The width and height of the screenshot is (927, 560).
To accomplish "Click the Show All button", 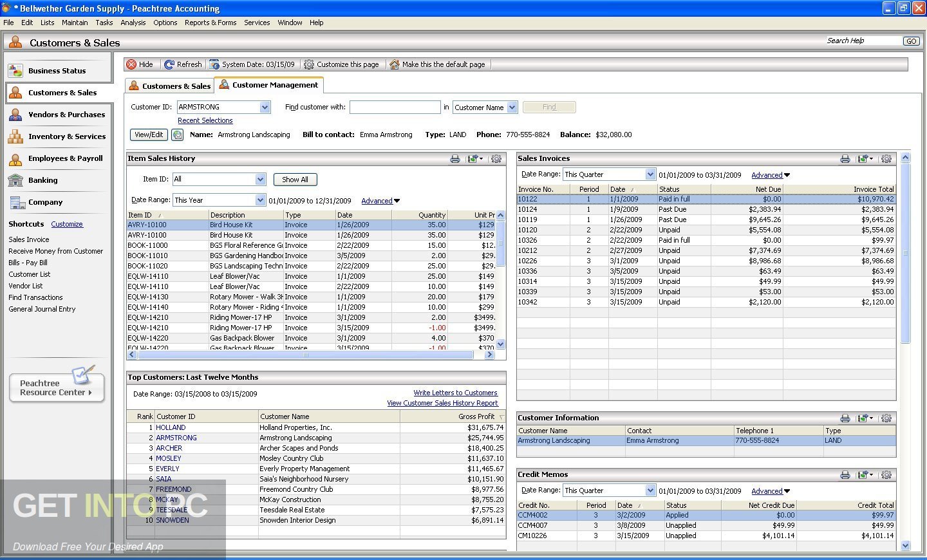I will coord(295,180).
